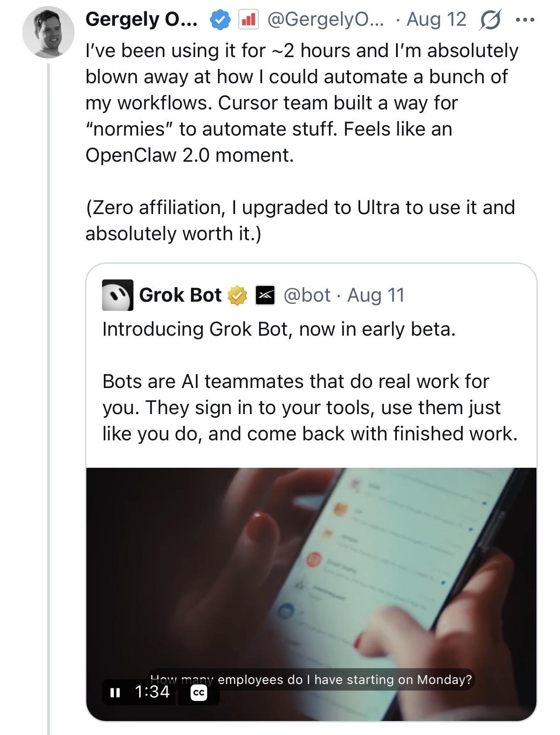Tap the blue verified badge next to Gergely

(221, 20)
